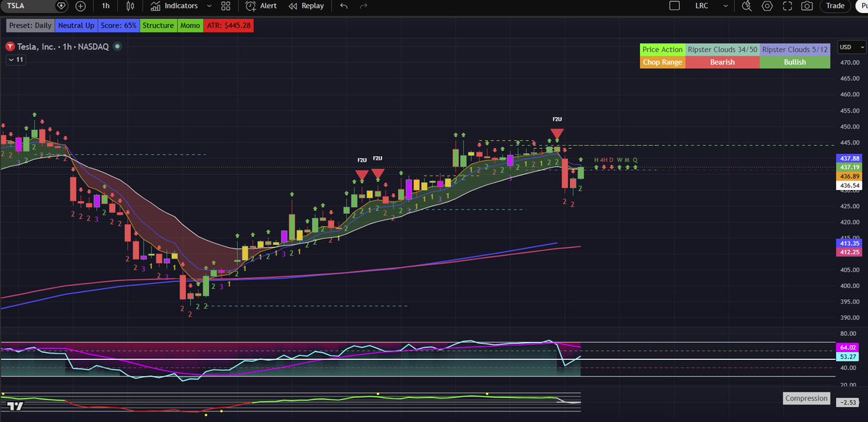
Task: Click the 53.27 oscillator value label
Action: pos(848,357)
